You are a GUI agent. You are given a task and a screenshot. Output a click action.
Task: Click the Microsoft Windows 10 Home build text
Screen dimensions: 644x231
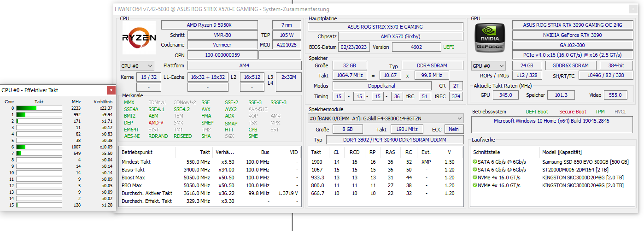tap(551, 121)
